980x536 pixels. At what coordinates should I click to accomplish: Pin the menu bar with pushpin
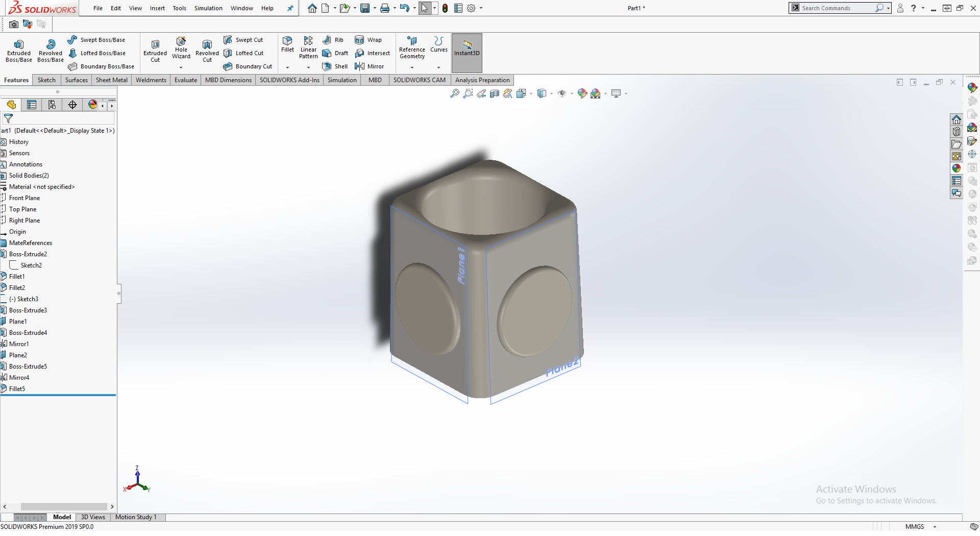tap(290, 8)
